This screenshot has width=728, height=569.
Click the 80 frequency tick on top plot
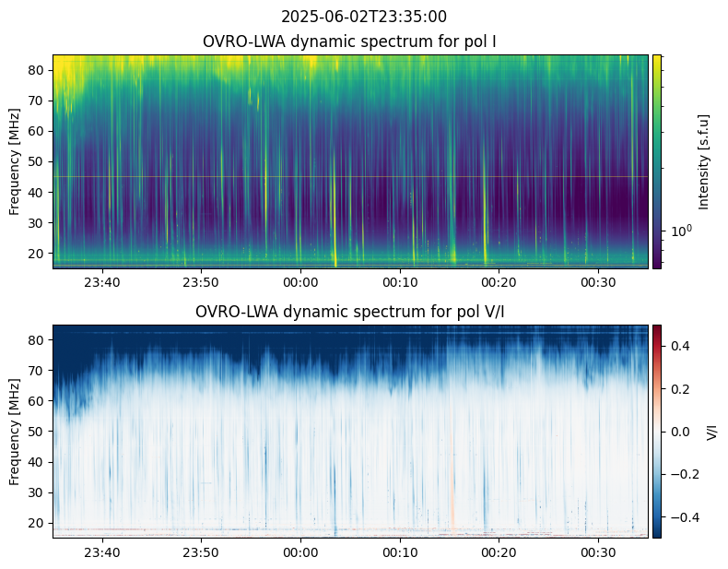pos(40,70)
